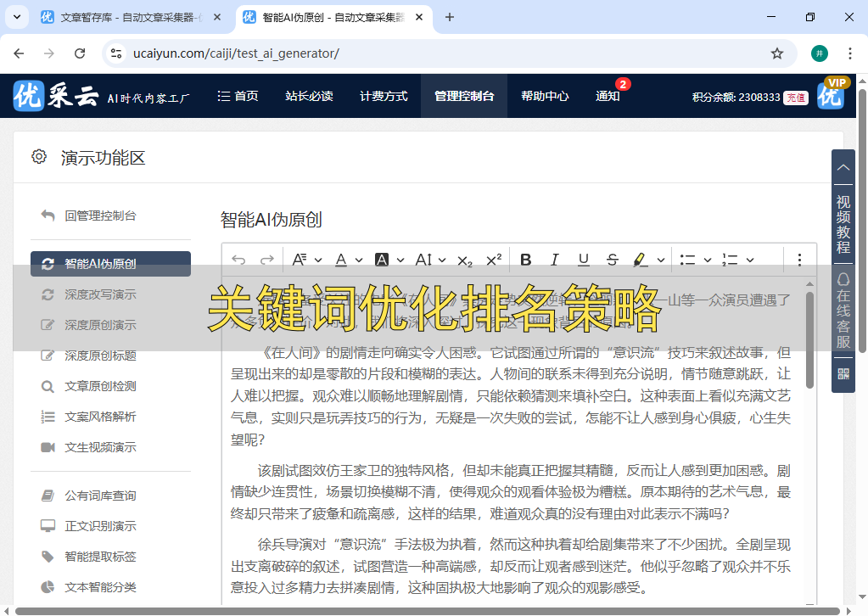Open 文本智能分类 in sidebar
The image size is (868, 616).
coord(99,586)
